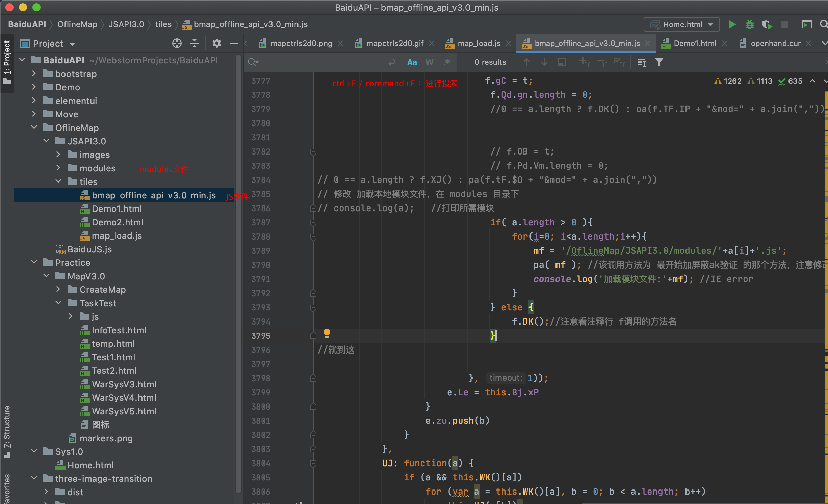Open the Project tool window stripe button
This screenshot has height=504, width=828.
[7, 62]
